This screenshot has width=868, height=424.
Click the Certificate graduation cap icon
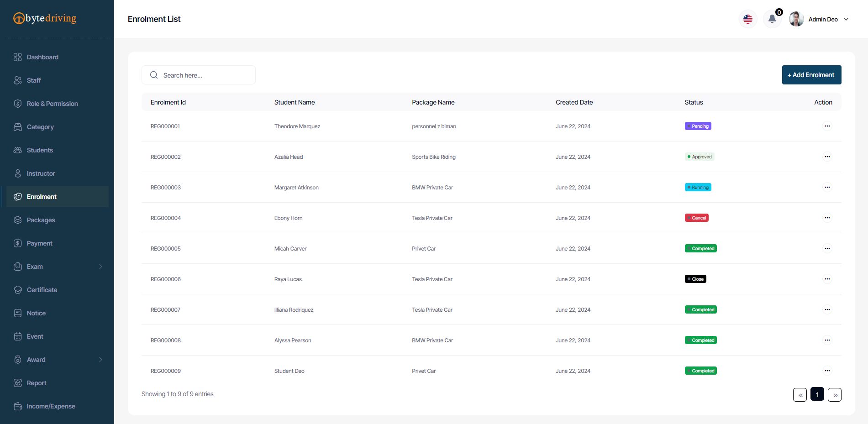18,290
